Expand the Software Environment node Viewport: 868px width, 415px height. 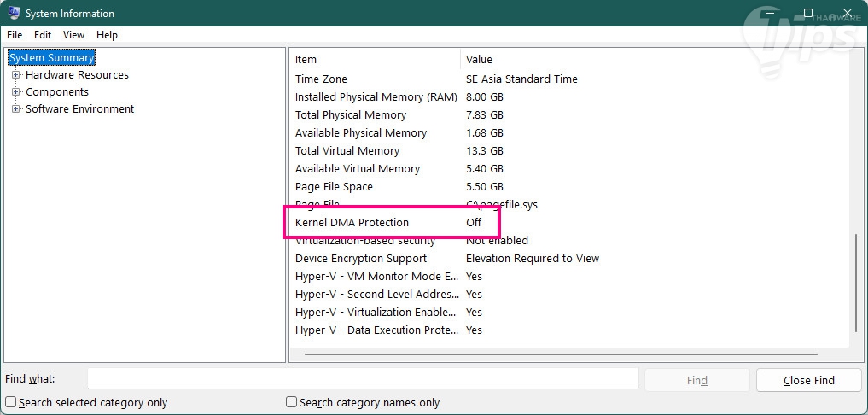(15, 109)
